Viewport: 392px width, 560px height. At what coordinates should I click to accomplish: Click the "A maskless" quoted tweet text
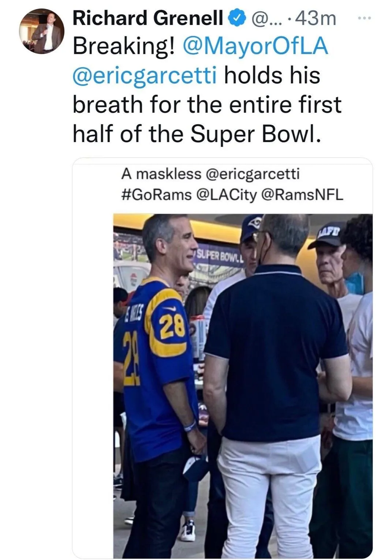[161, 174]
